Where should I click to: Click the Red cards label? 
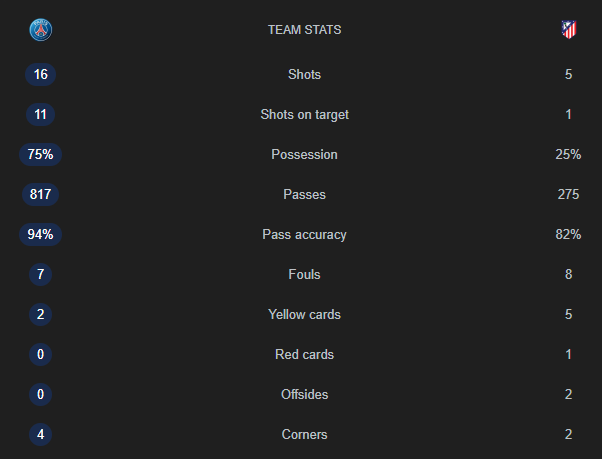point(304,354)
